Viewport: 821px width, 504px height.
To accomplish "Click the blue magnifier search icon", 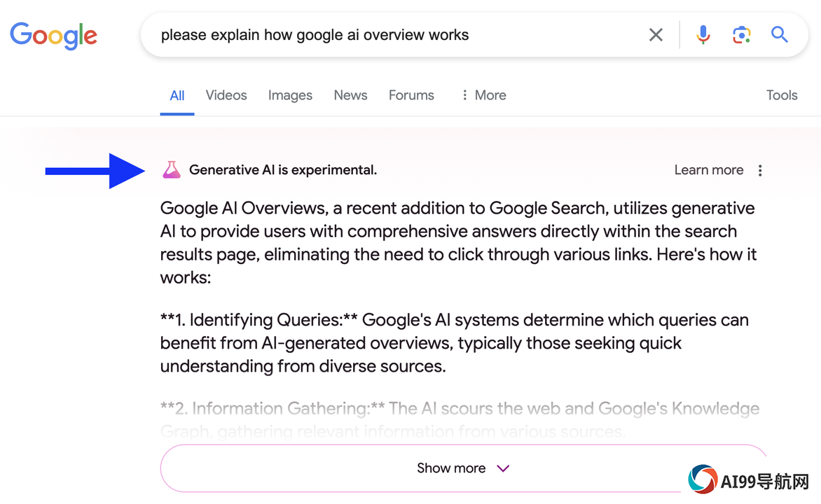I will [x=779, y=35].
